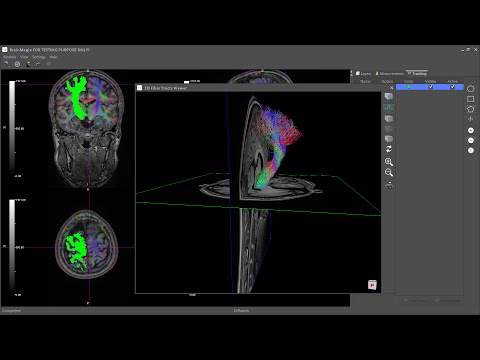Image resolution: width=480 pixels, height=360 pixels.
Task: Click the third round white button in right toolbar
Action: tap(471, 150)
